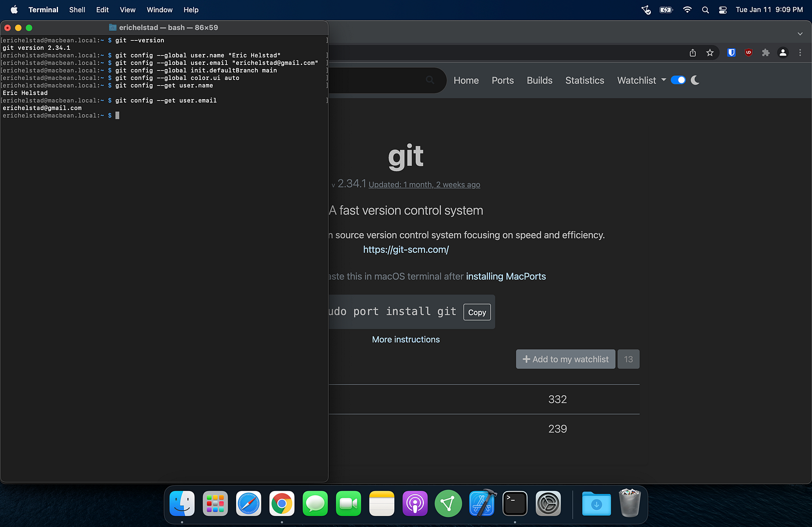Click the Copy button beside the install command
Viewport: 812px width, 527px height.
pos(477,312)
